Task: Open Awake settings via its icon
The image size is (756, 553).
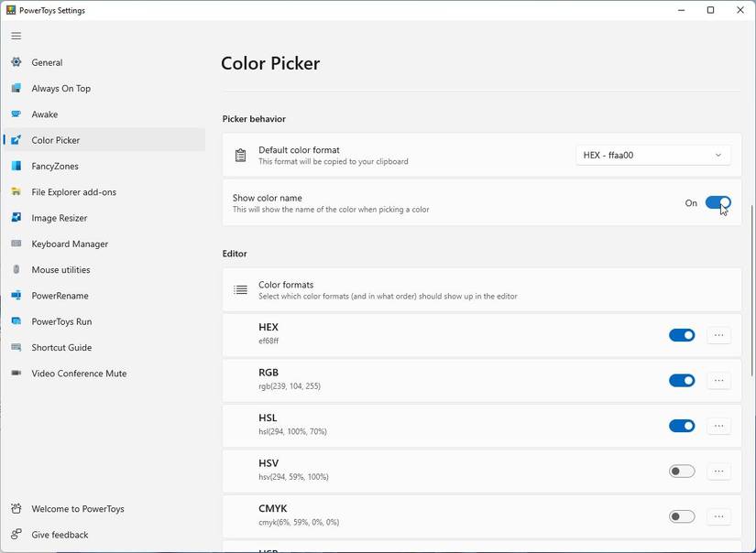Action: click(x=16, y=114)
